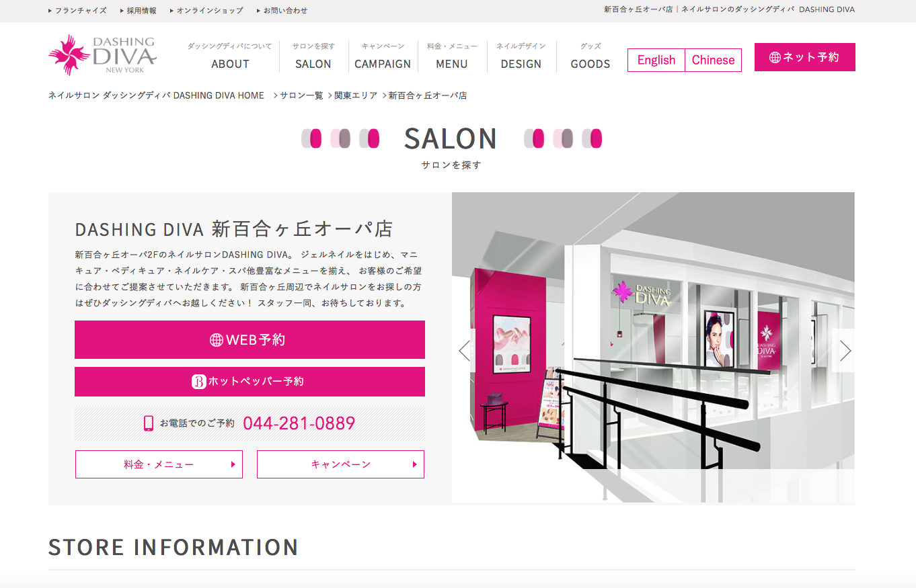Click the arrow on 料金・メニュー button
Image resolution: width=916 pixels, height=588 pixels.
coord(233,464)
